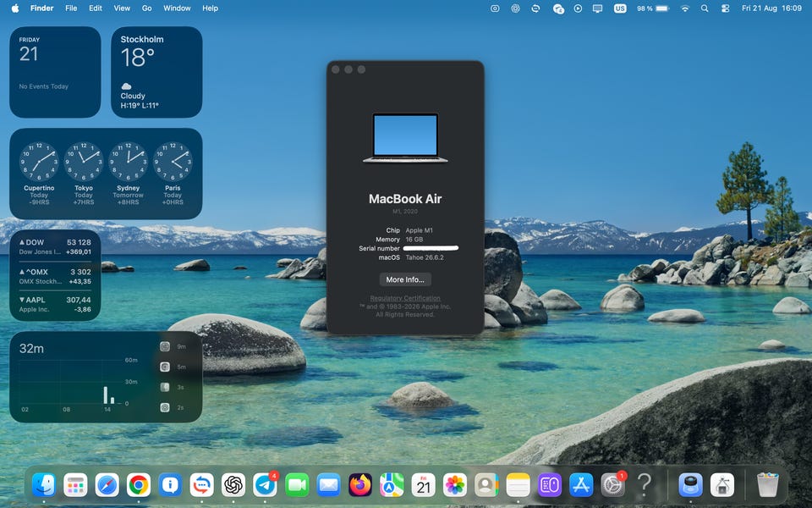Open the purple remote app in dock
Image resolution: width=812 pixels, height=508 pixels.
pos(550,485)
